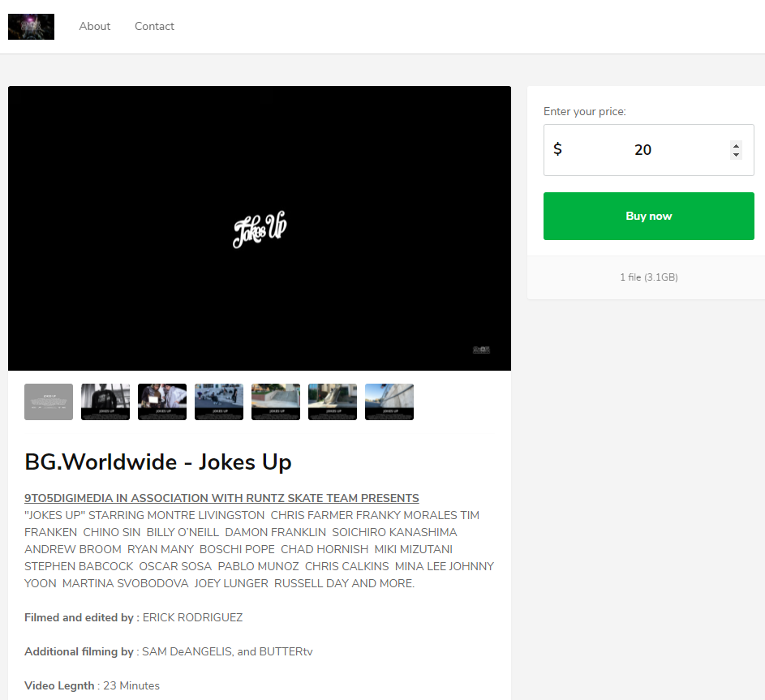Image resolution: width=765 pixels, height=700 pixels.
Task: Click the BG.Worldwide - Jokes Up title
Action: [158, 462]
